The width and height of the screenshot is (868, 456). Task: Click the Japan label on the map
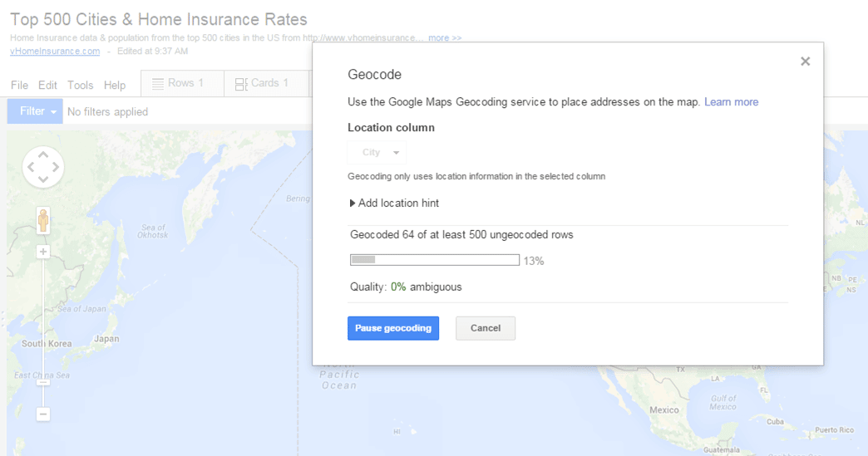[106, 339]
